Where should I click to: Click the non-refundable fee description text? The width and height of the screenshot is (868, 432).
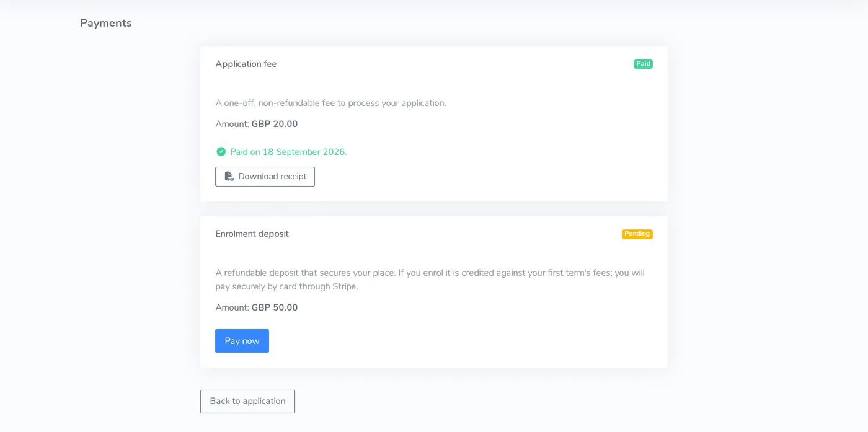[330, 103]
